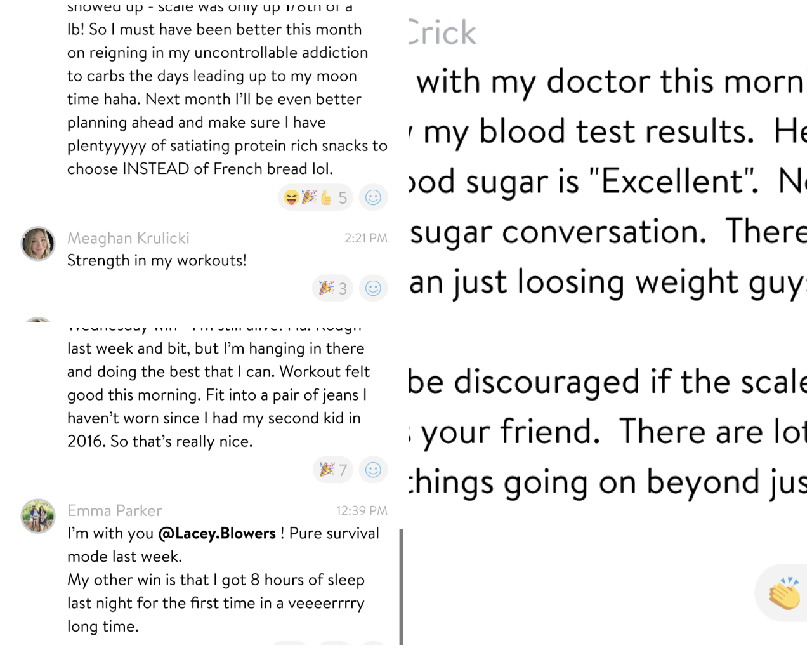Add smiley reaction below jeans message
The height and width of the screenshot is (650, 812).
click(373, 470)
